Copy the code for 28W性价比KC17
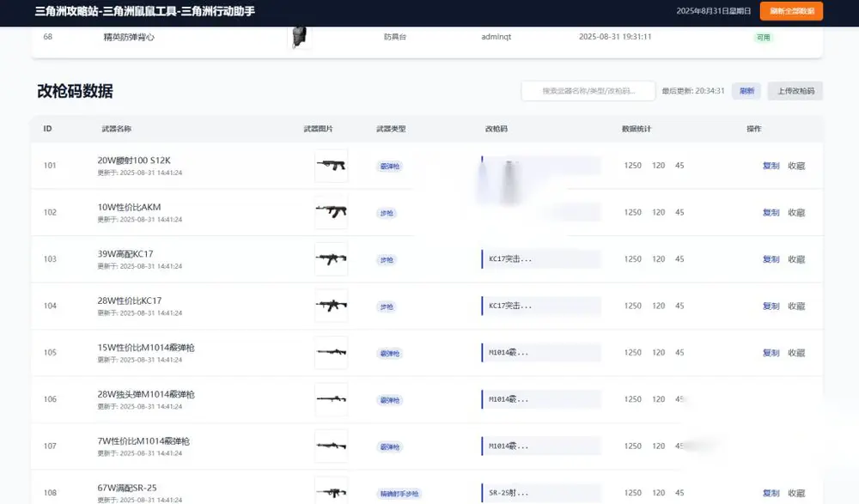 click(771, 307)
